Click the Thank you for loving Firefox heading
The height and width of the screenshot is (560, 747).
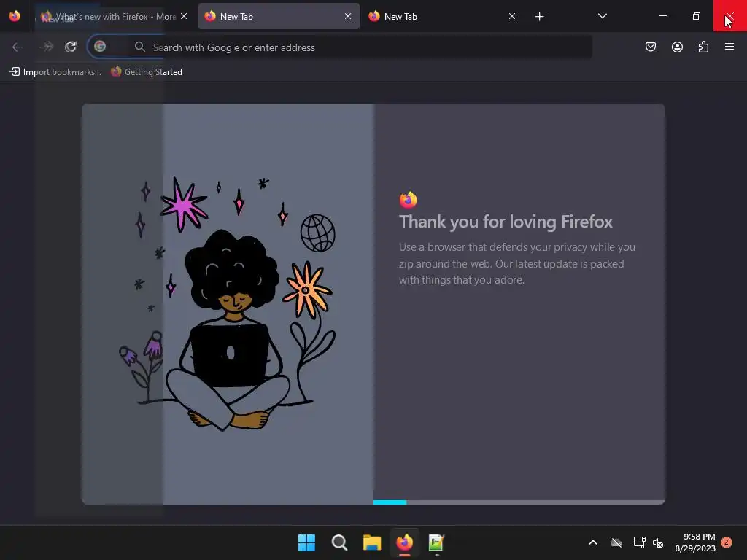(506, 222)
